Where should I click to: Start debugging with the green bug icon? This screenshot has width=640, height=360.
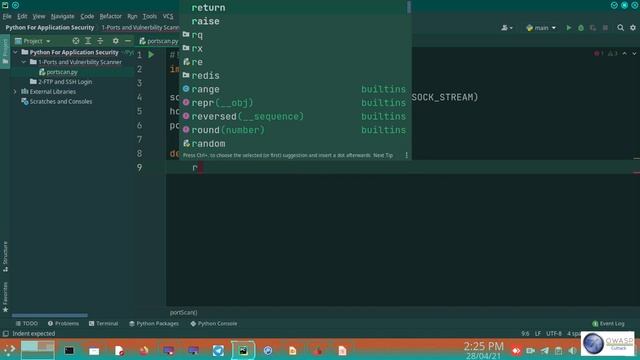coord(581,28)
